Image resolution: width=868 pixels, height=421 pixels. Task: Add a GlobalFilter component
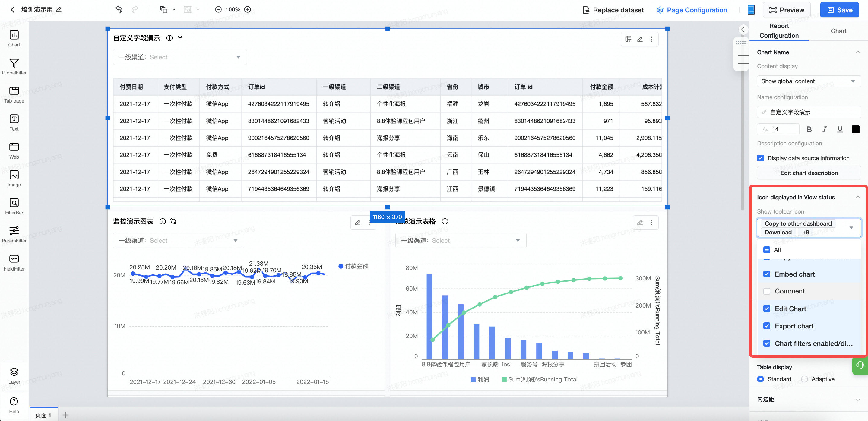point(14,67)
